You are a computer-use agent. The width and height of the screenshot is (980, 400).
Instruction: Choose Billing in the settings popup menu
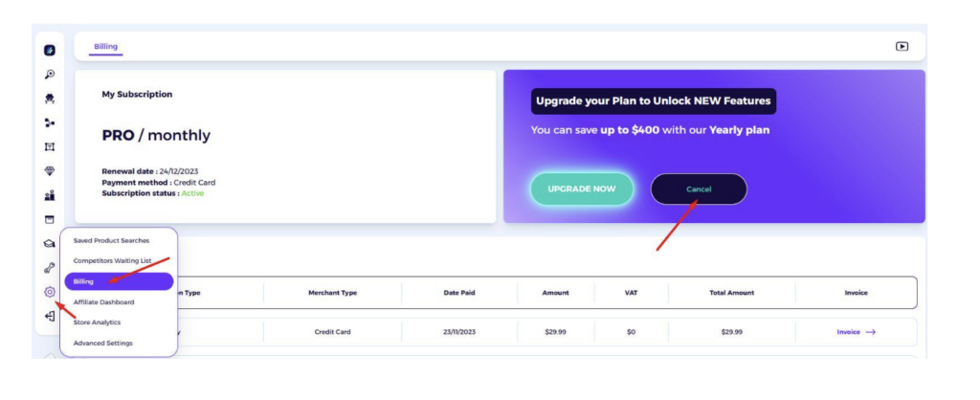(119, 281)
